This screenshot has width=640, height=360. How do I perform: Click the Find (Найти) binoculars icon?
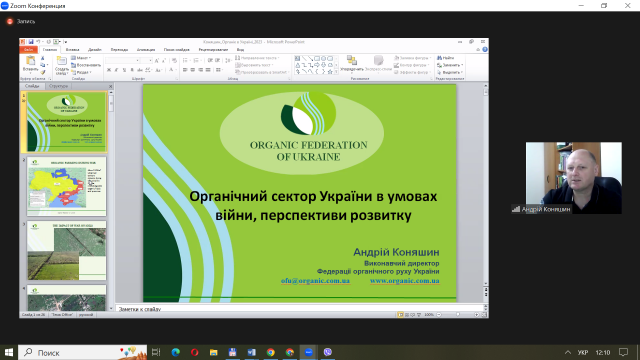tap(440, 58)
